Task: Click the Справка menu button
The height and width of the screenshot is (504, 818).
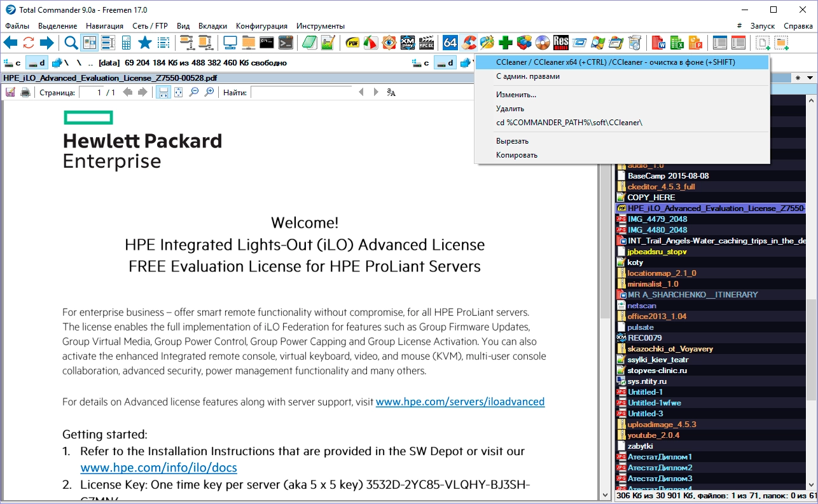Action: pyautogui.click(x=798, y=26)
